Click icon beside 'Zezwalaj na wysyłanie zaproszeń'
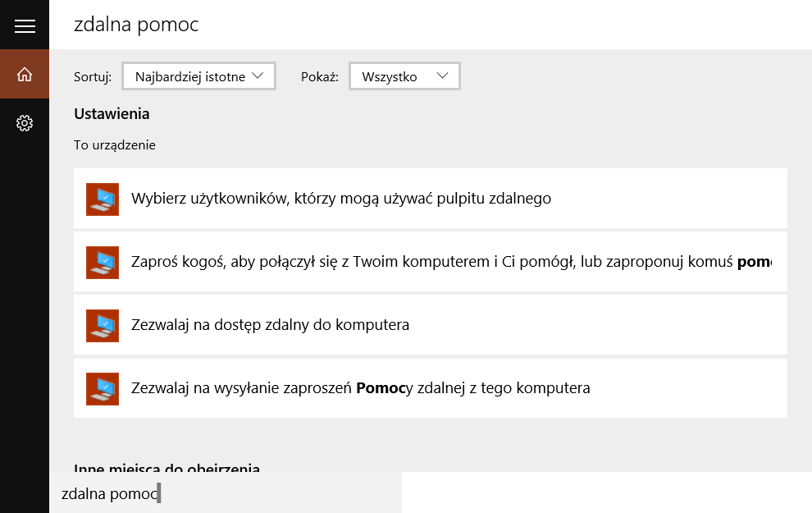This screenshot has width=812, height=513. coord(103,388)
